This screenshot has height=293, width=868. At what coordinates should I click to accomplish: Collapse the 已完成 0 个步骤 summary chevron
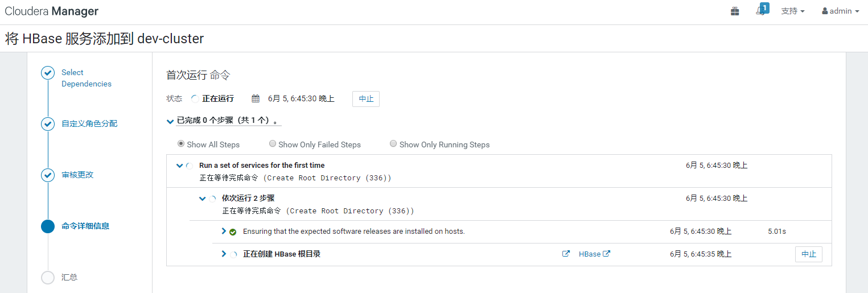170,121
